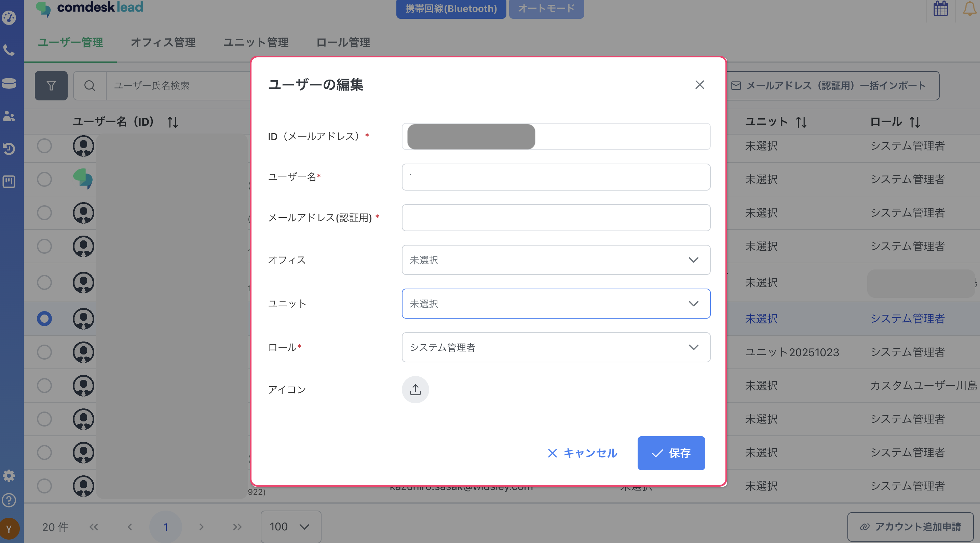
Task: Click アカウント追加申請 button
Action: pos(910,527)
